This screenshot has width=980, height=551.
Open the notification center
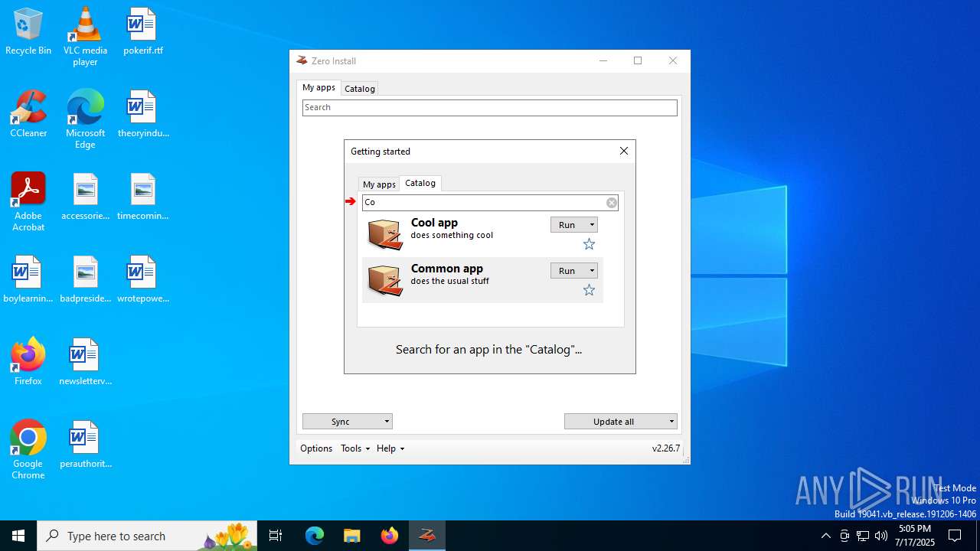pyautogui.click(x=955, y=536)
